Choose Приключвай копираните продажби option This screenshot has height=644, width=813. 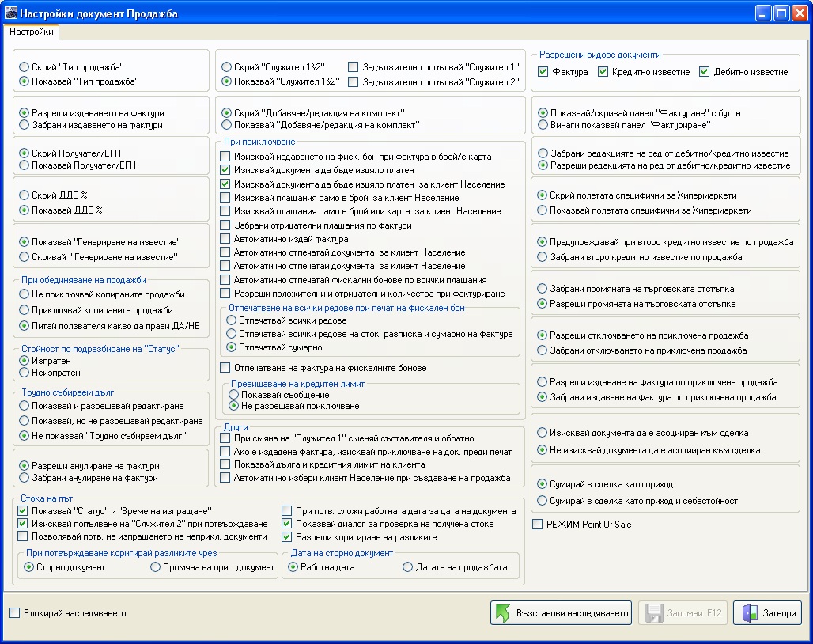[24, 310]
